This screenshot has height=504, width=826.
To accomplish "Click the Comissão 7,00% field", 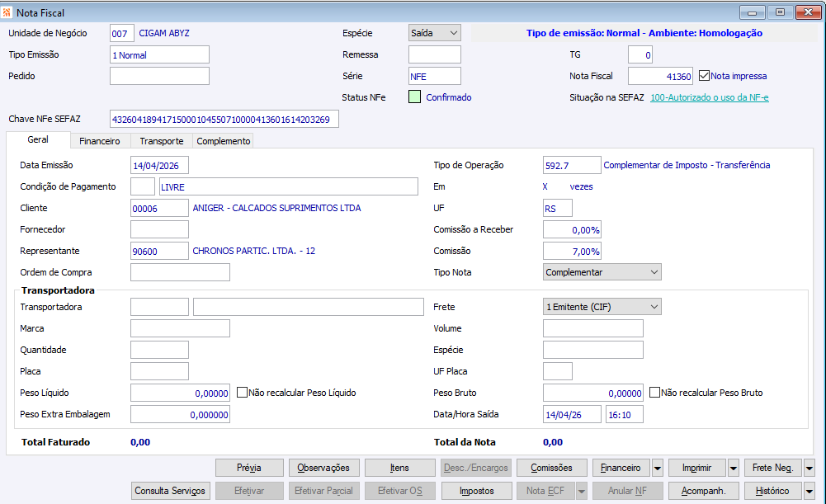I will coord(572,252).
